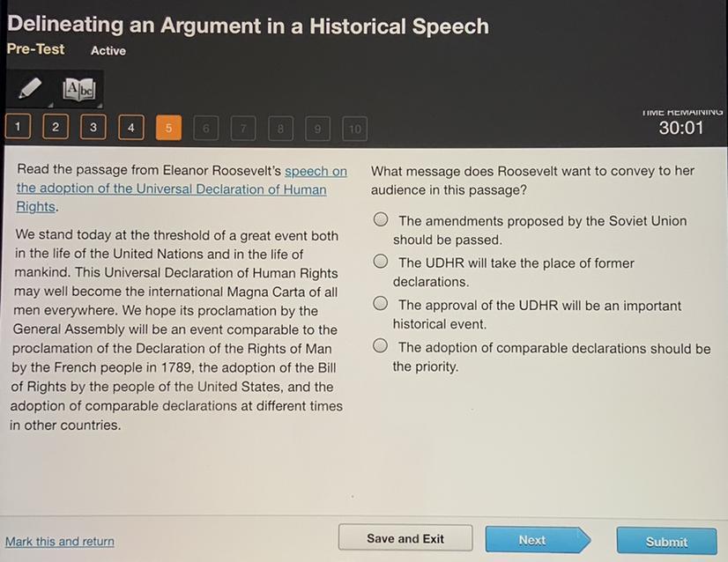Open the Abc text-reader tool
Viewport: 728px width, 562px height.
pyautogui.click(x=78, y=89)
